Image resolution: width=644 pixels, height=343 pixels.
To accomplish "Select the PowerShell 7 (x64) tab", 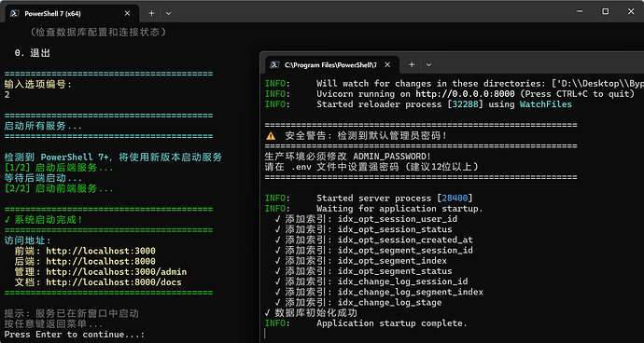I will tap(72, 13).
